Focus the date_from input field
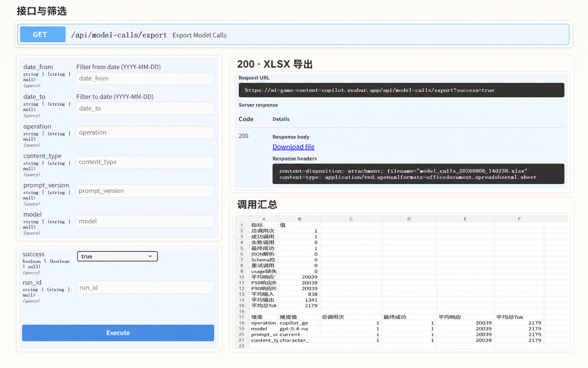Viewport: 588px width, 368px height. pos(145,78)
